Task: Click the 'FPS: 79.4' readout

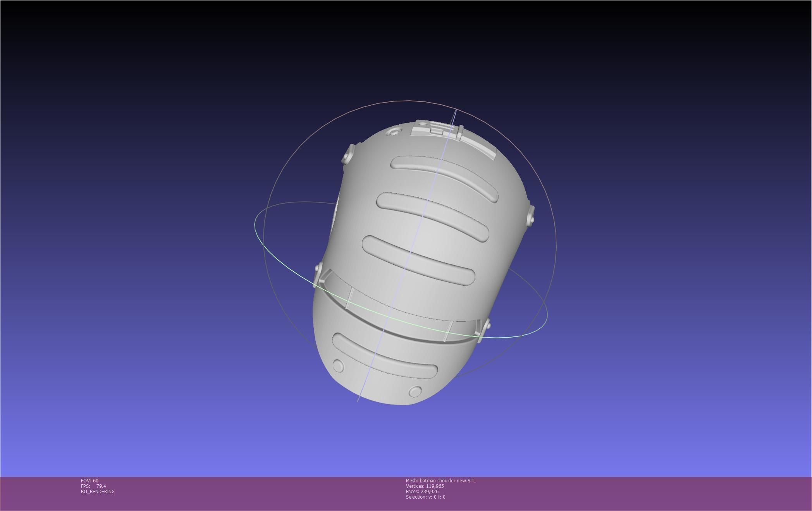Action: pyautogui.click(x=93, y=486)
